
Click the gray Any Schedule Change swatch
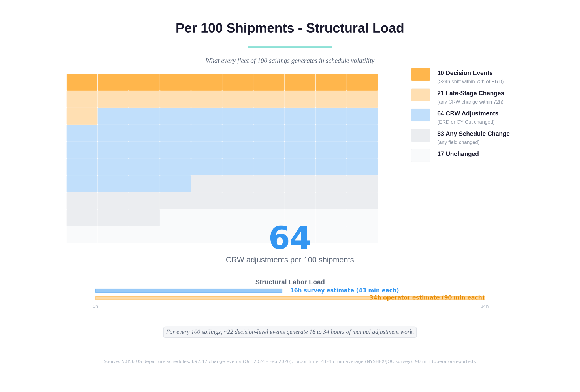pos(421,135)
